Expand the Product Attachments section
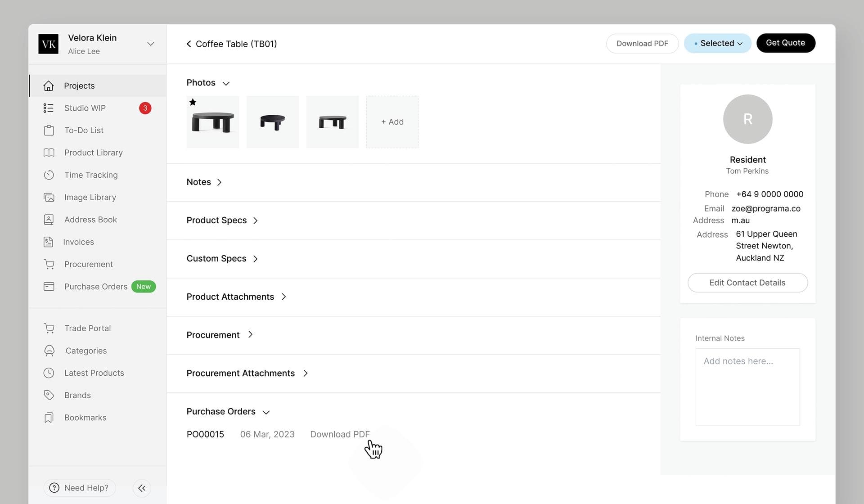This screenshot has width=864, height=504. pyautogui.click(x=283, y=297)
